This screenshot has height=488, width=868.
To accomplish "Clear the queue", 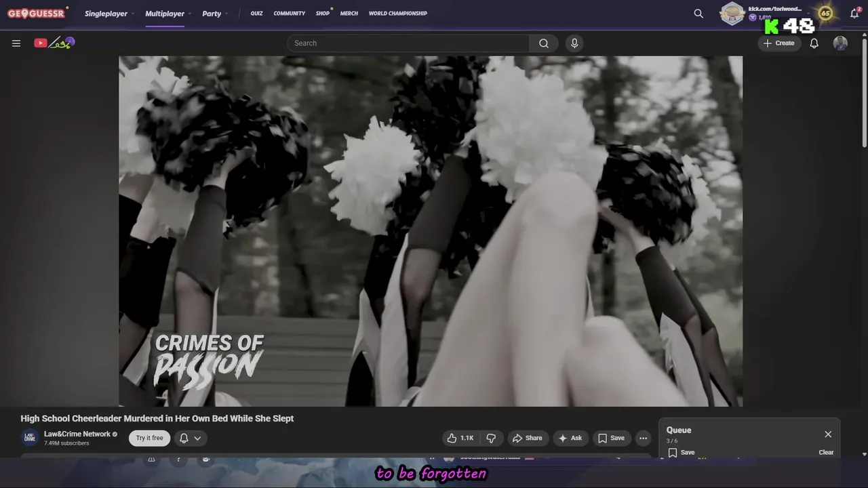I will tap(826, 452).
